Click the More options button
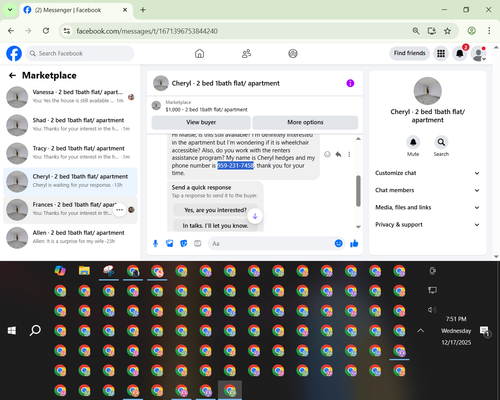The image size is (500, 400). point(305,122)
